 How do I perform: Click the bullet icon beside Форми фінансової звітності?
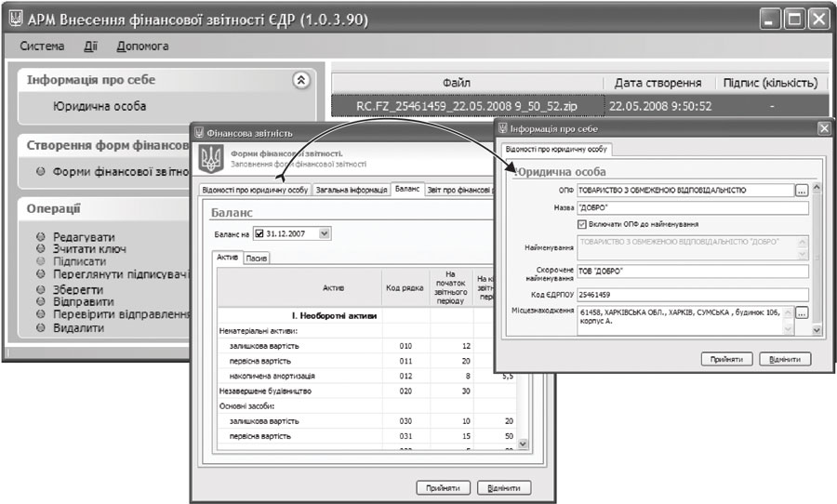(x=40, y=172)
